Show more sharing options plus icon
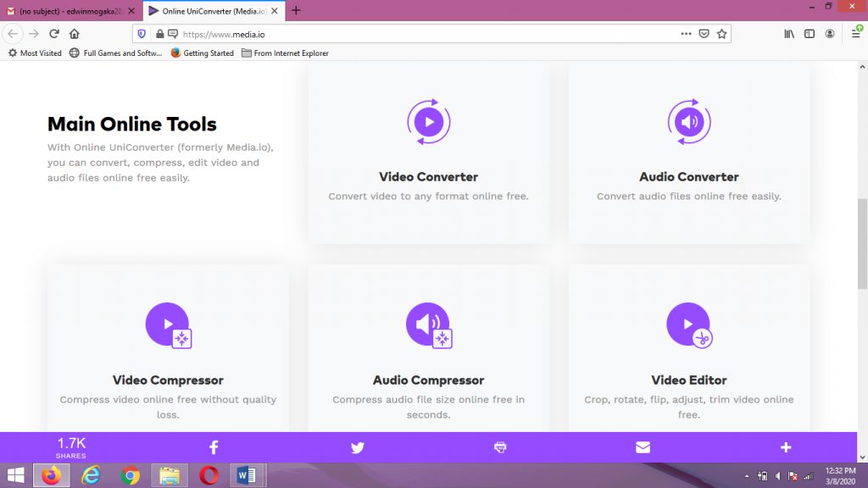The image size is (868, 488). [786, 447]
